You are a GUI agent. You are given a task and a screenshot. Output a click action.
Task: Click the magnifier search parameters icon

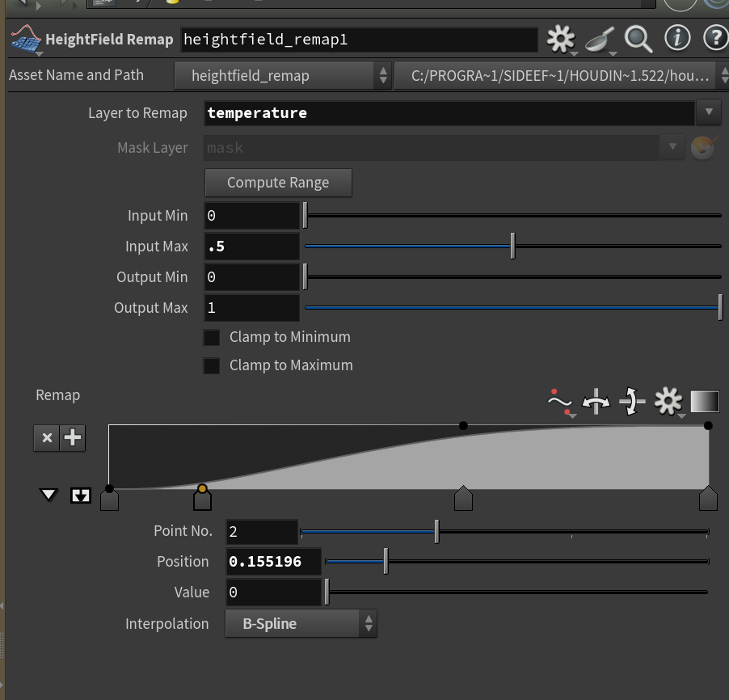click(638, 38)
